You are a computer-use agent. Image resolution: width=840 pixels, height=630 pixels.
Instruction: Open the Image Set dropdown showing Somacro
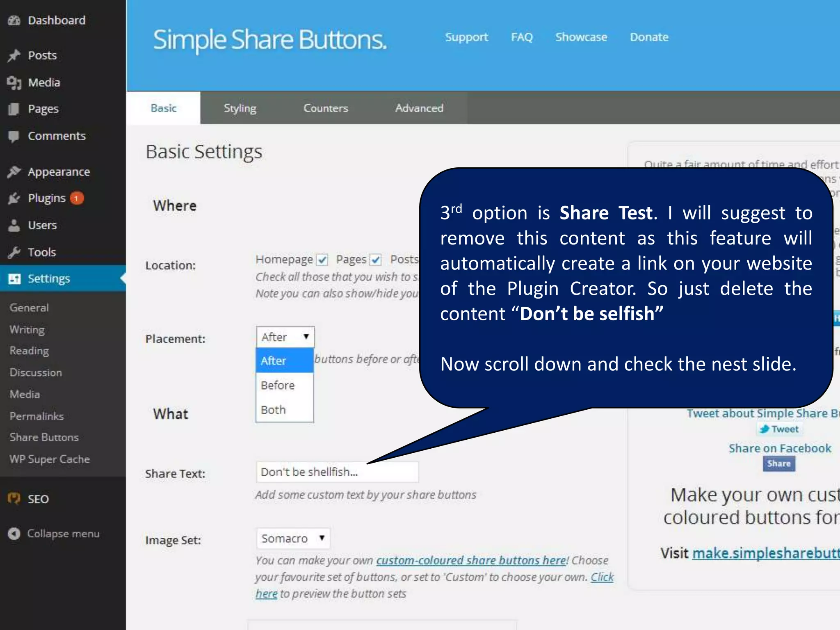(293, 538)
